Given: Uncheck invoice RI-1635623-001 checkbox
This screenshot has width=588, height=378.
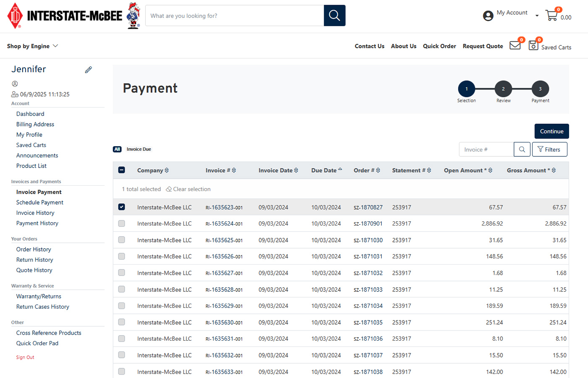Looking at the screenshot, I should 121,207.
